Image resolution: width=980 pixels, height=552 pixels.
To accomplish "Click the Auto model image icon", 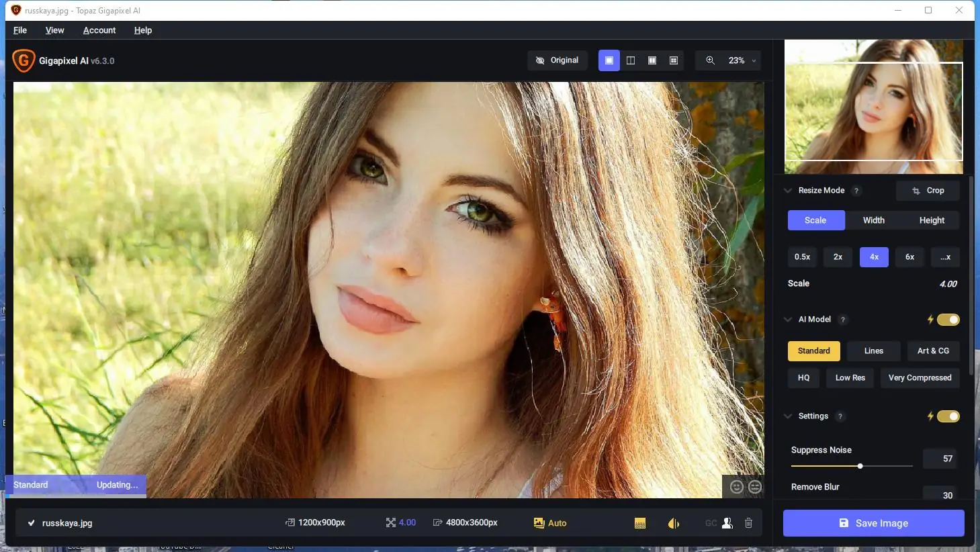I will tap(539, 522).
